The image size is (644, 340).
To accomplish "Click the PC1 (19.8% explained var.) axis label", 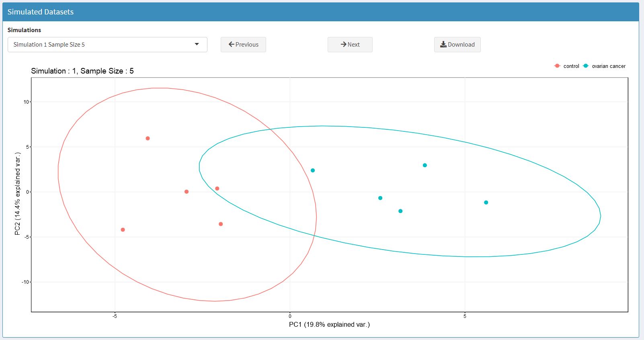I will (x=329, y=324).
